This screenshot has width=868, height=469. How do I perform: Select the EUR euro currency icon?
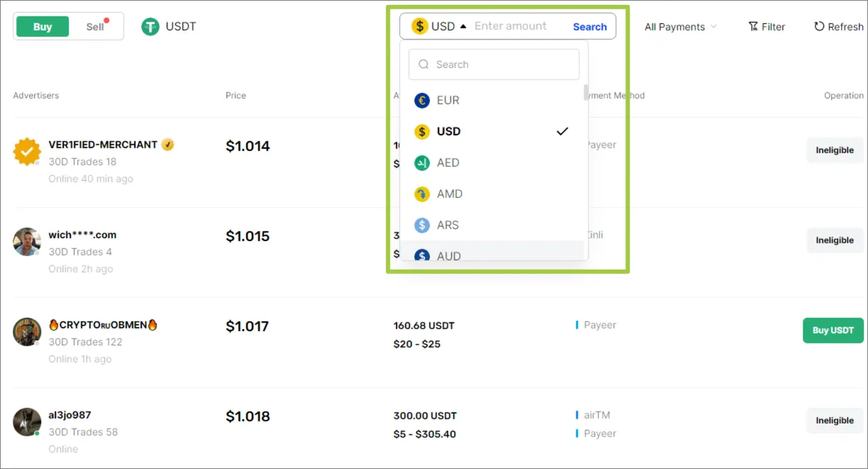(422, 100)
